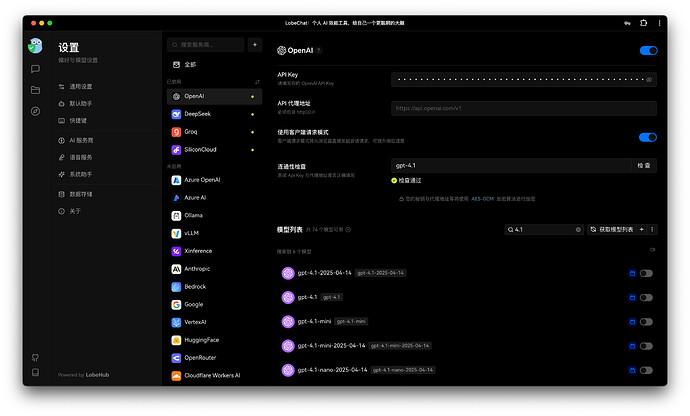
Task: Click the blue tag icon in gpt-4.1-mini-2025-04-14 row
Action: [x=632, y=346]
